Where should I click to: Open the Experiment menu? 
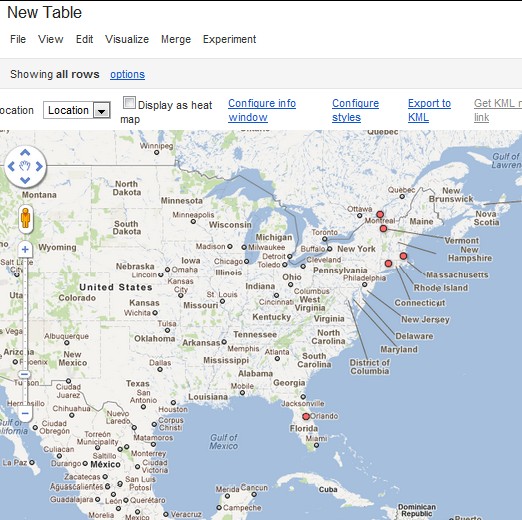click(x=229, y=39)
